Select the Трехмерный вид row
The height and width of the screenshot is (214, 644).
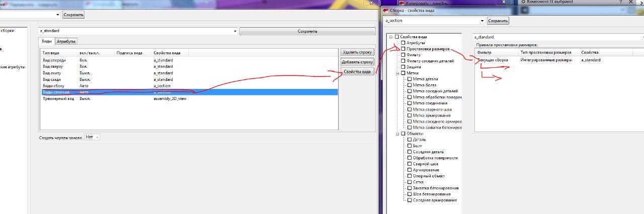pos(189,98)
